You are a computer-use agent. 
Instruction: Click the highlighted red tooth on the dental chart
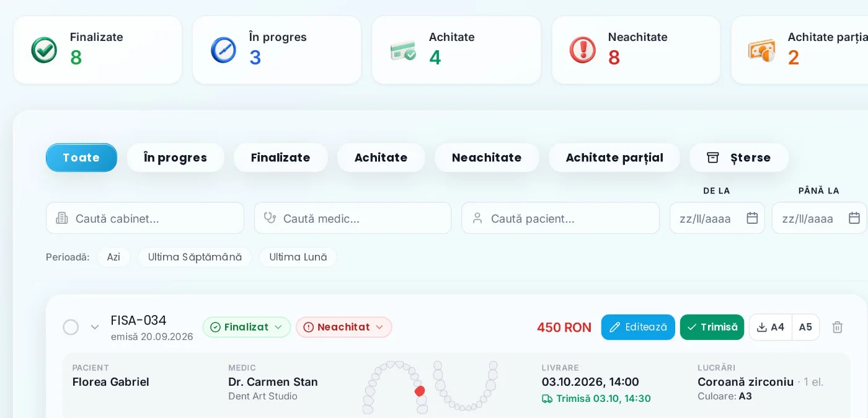pos(420,391)
